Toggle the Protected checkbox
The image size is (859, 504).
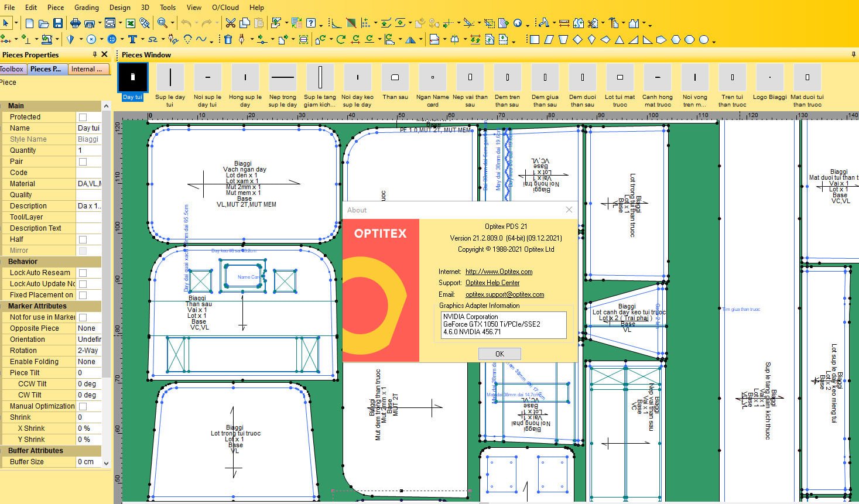[83, 117]
